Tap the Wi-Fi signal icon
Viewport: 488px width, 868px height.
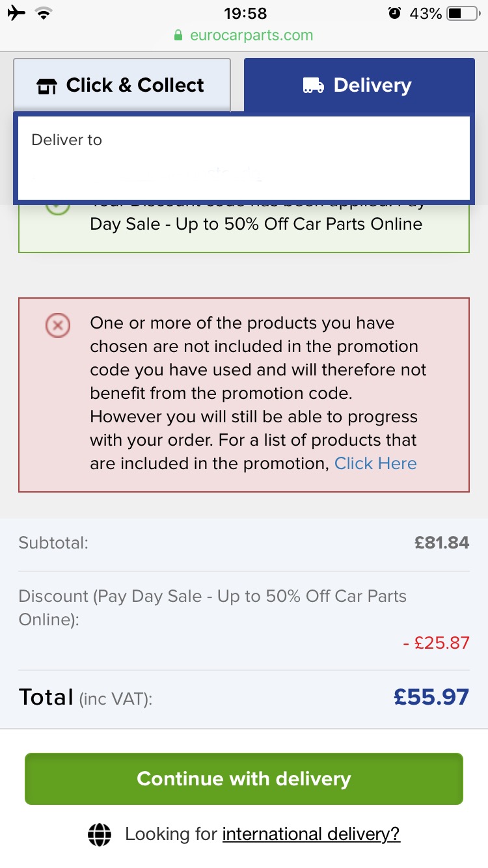[x=44, y=13]
